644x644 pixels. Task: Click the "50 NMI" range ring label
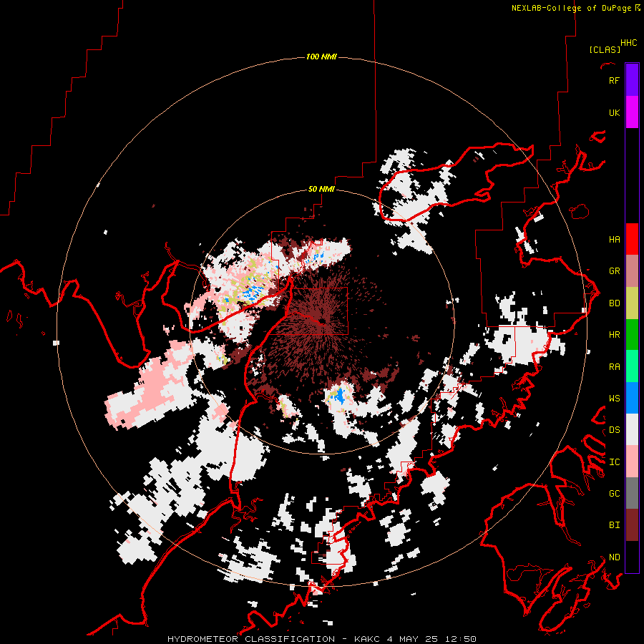(x=321, y=189)
